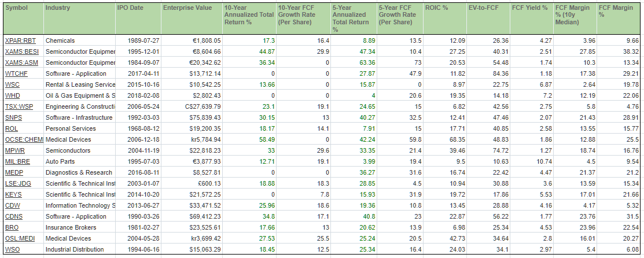Screen dimensions: 644x258
Task: Select the 68.35 ROIC cell
Action: tap(445, 139)
